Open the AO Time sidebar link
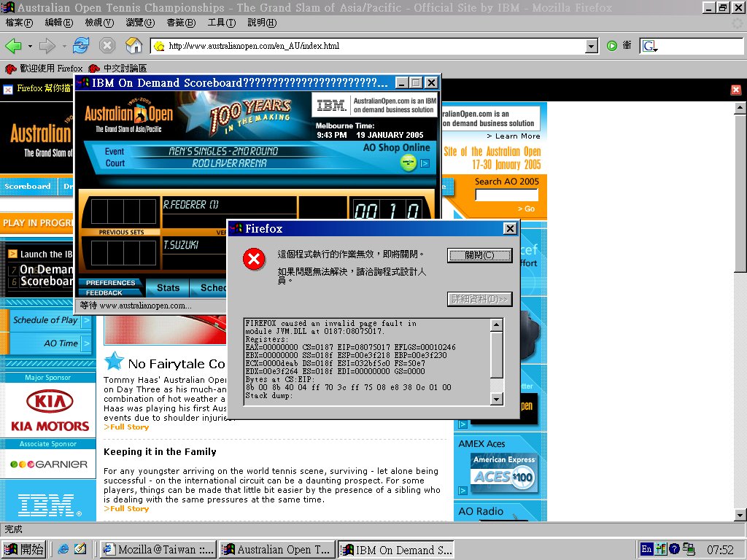Screen dimensions: 747x560 click(x=61, y=343)
